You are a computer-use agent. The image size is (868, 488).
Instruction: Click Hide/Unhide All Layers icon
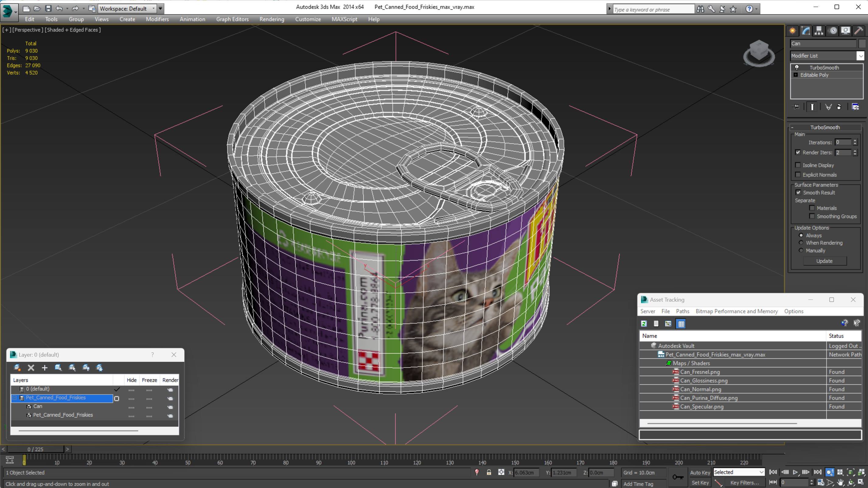point(86,368)
